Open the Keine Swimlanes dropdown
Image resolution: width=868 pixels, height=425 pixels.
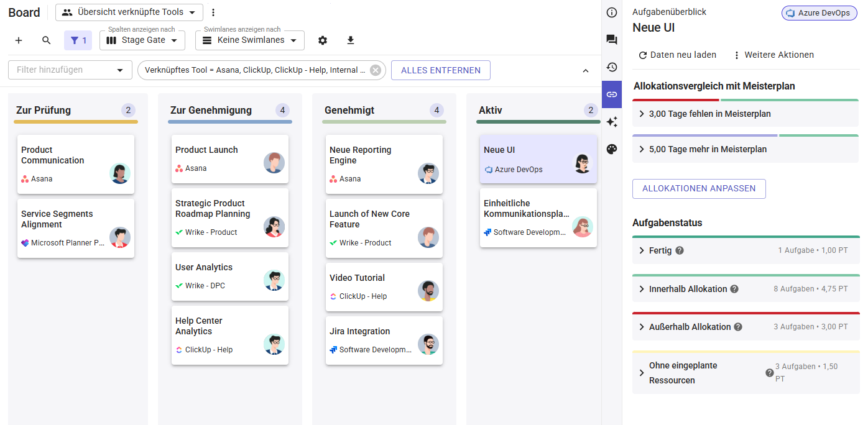250,40
